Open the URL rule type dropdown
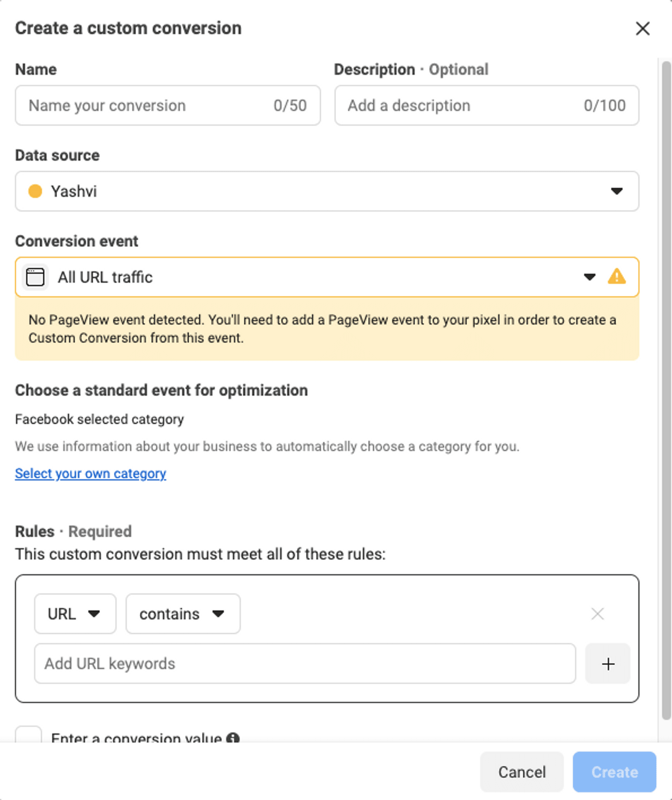The width and height of the screenshot is (672, 800). (75, 614)
